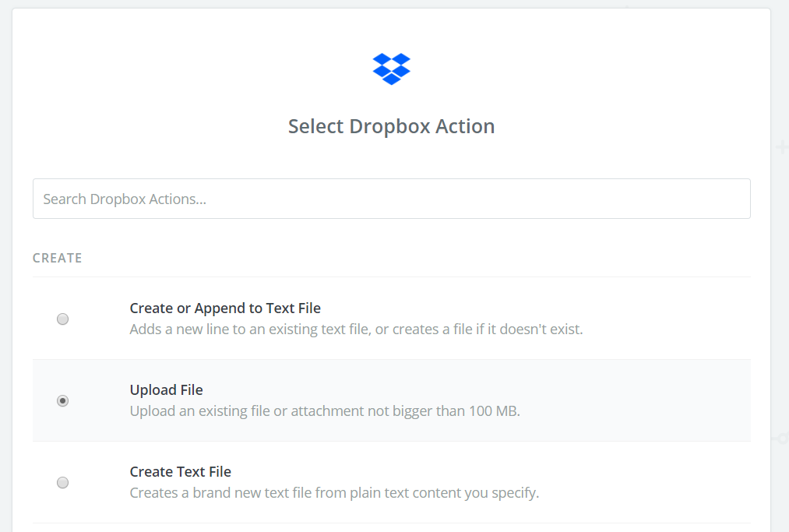Click description 'Creates a brand new text file'
The height and width of the screenshot is (532, 789).
tap(220, 493)
